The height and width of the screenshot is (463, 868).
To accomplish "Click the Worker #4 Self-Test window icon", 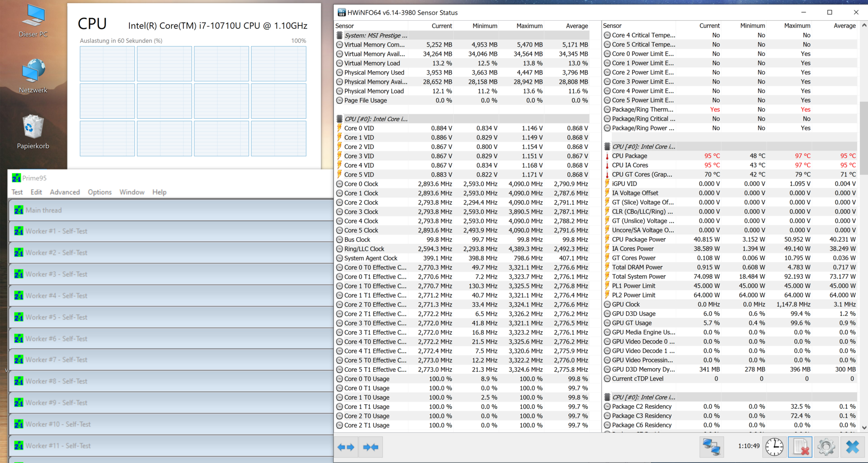I will pos(19,295).
